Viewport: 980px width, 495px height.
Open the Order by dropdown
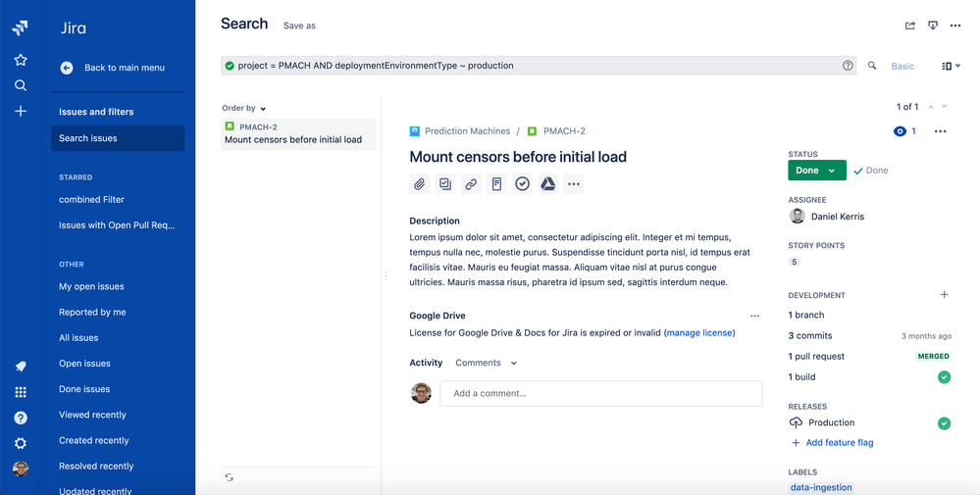[x=243, y=108]
